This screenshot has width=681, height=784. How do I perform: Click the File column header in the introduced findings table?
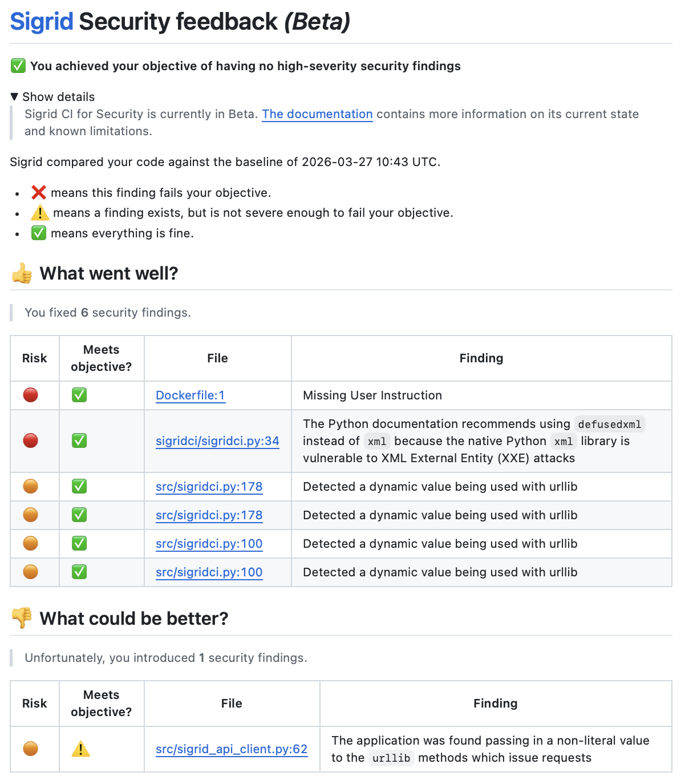232,704
